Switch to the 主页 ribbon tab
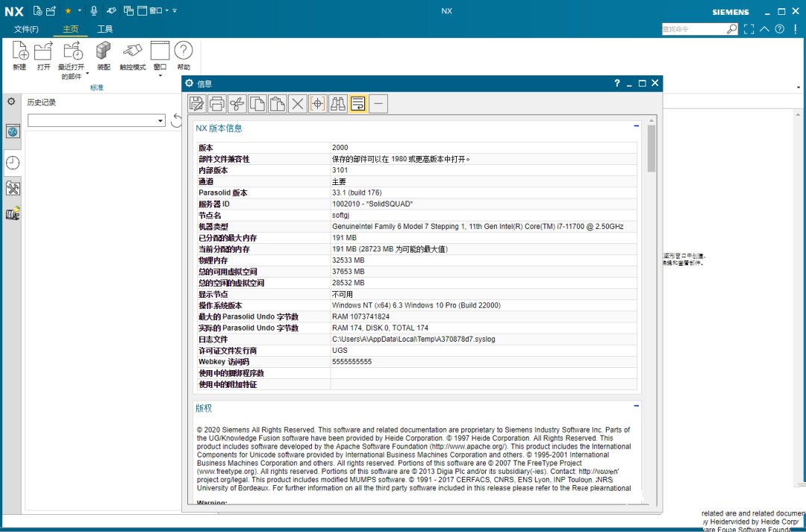This screenshot has width=806, height=532. tap(70, 29)
